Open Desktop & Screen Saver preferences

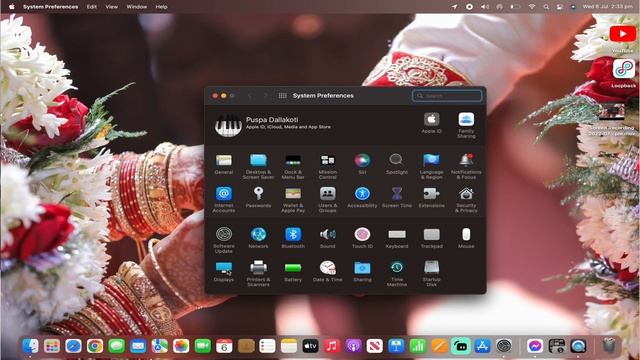258,166
